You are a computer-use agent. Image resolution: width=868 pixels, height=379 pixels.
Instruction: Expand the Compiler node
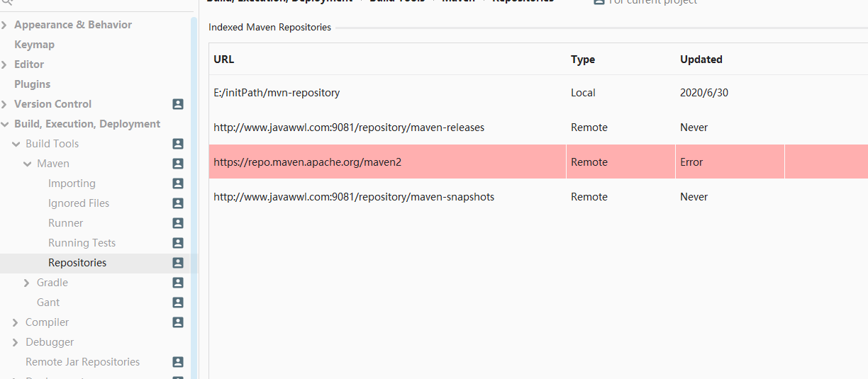16,322
